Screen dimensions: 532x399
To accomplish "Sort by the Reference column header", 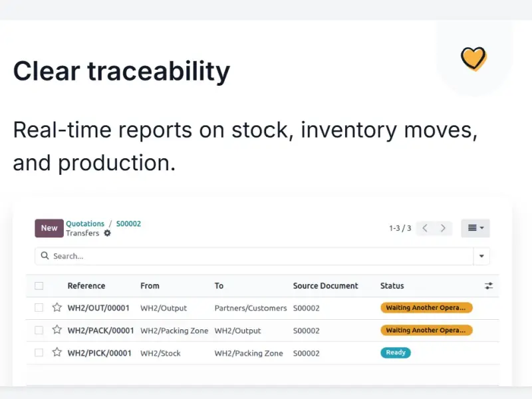I will (86, 286).
